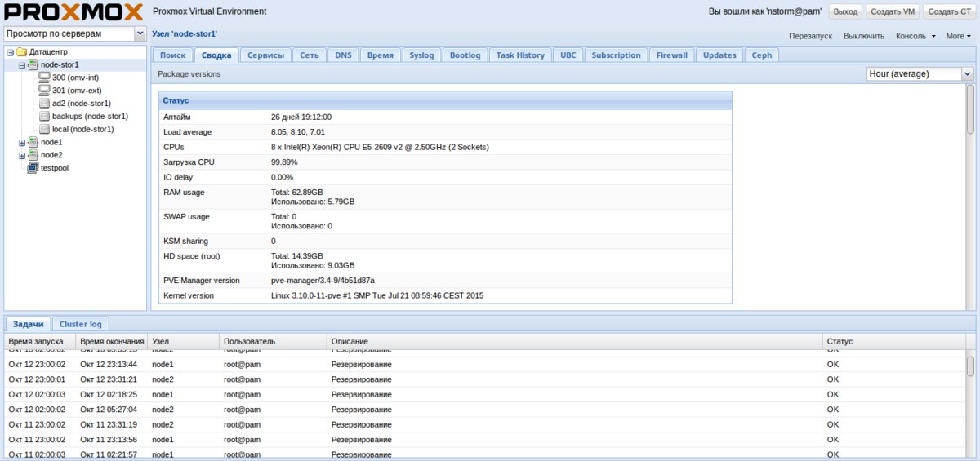
Task: Click the Перезапуск button
Action: pos(810,36)
